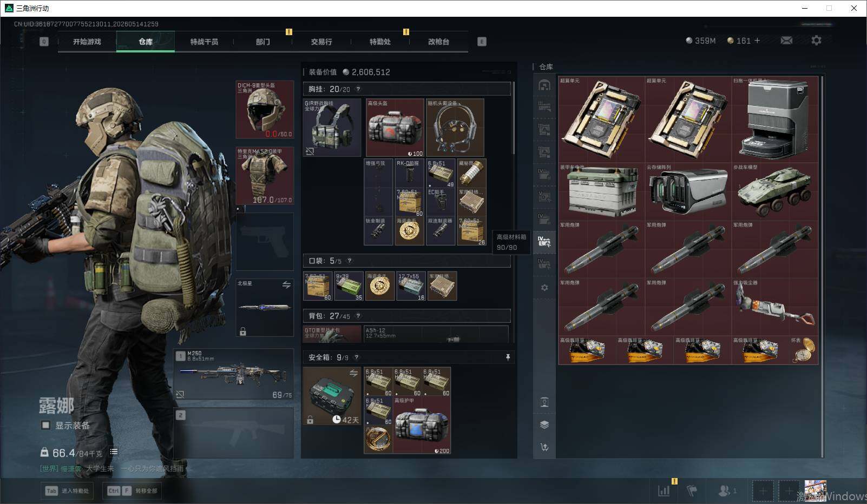Select the 强力吸尘器 vacuum item
The height and width of the screenshot is (504, 867).
pyautogui.click(x=775, y=307)
